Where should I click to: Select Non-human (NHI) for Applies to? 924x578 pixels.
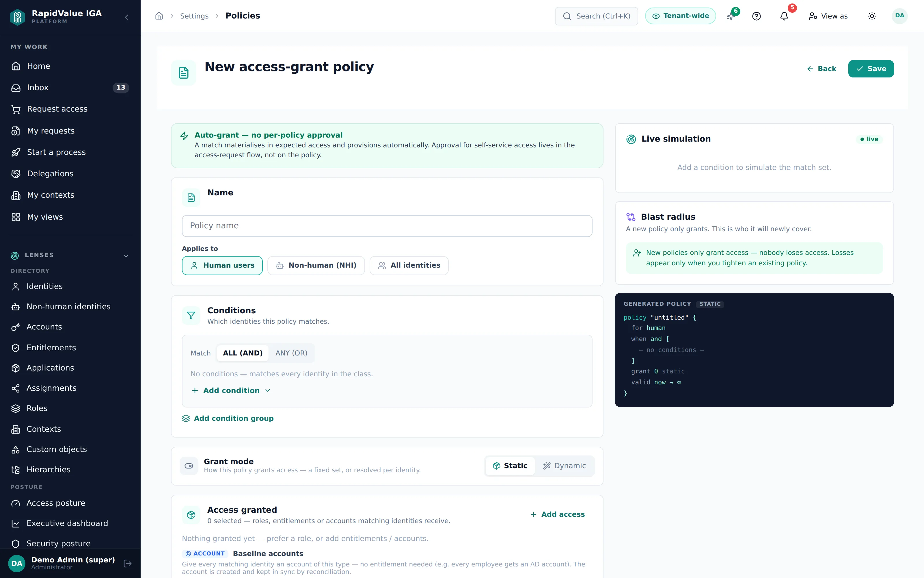pyautogui.click(x=316, y=265)
